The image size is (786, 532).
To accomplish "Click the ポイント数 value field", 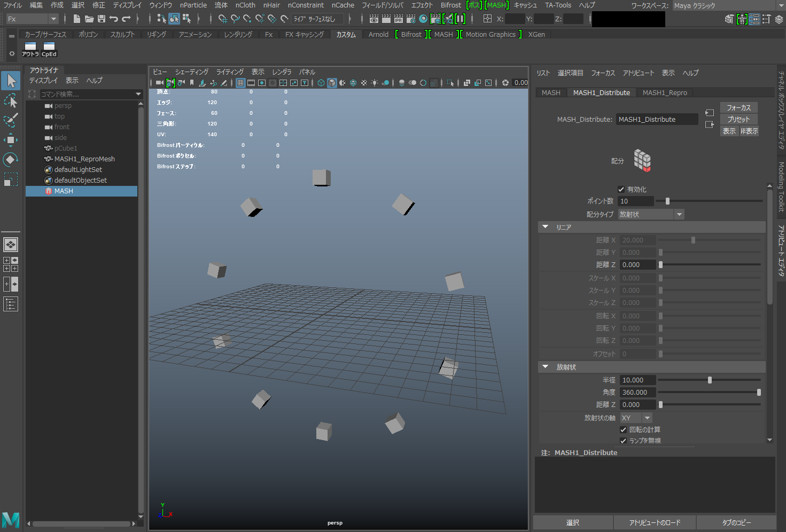I will 636,201.
